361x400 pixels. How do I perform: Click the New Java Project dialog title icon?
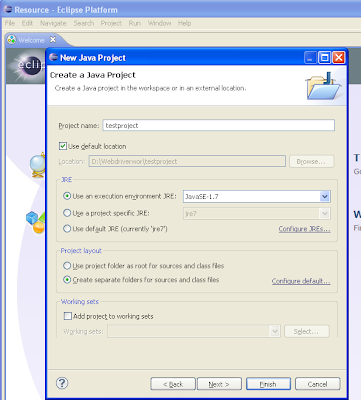point(53,57)
